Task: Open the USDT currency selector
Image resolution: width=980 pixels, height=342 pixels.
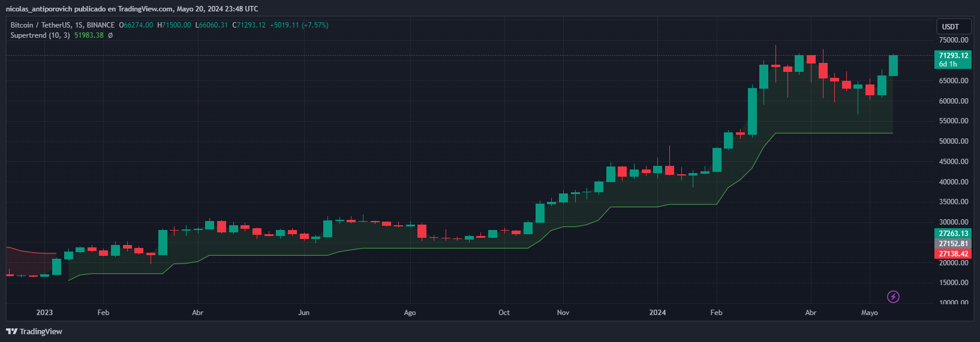Action: coord(954,26)
